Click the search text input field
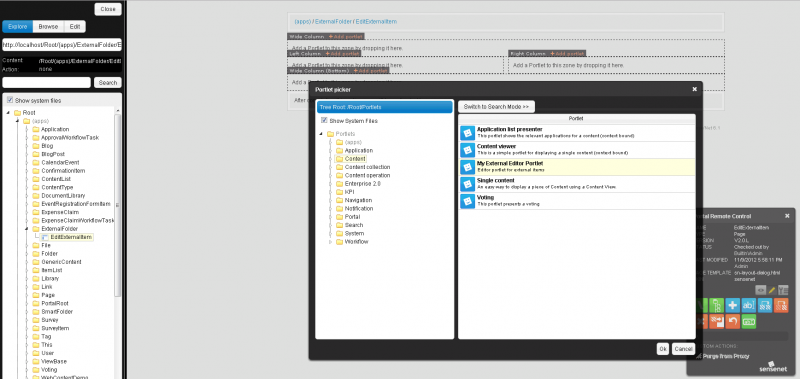 (x=46, y=83)
